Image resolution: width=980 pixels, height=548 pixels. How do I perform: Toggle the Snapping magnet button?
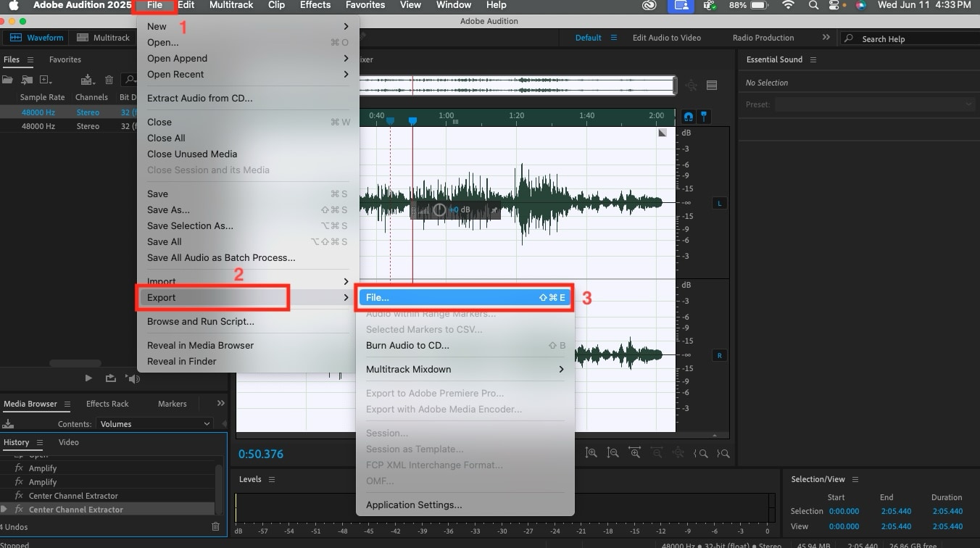688,117
